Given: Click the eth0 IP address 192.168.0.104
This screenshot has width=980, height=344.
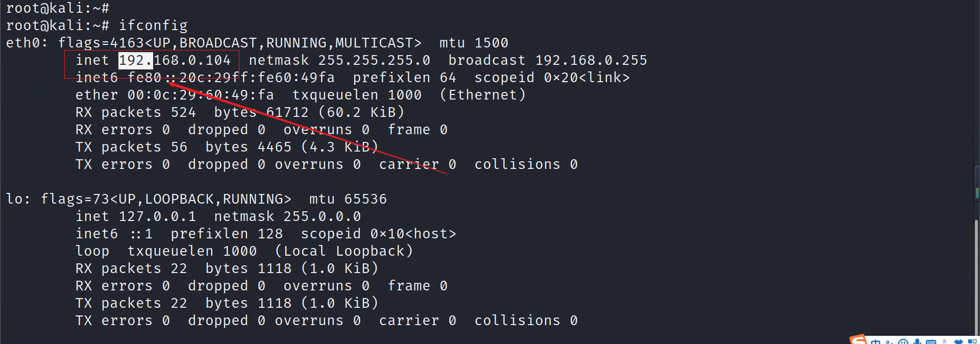Looking at the screenshot, I should coord(175,60).
